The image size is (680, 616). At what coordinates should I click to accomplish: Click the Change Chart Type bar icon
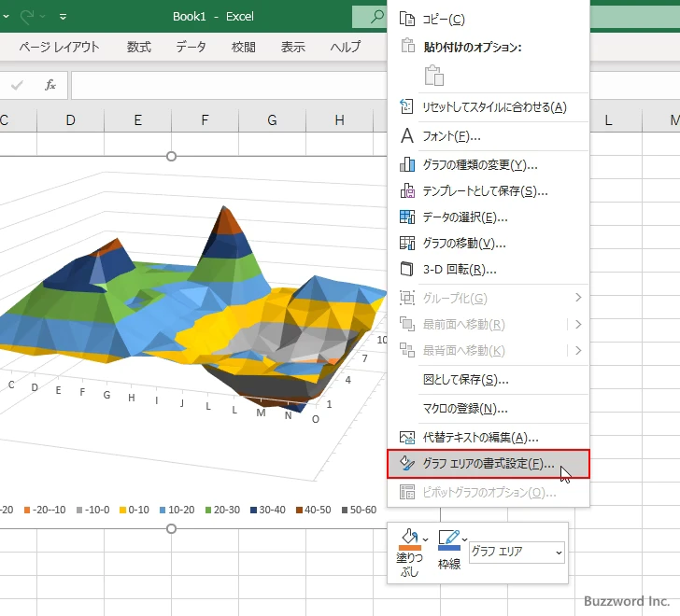(x=407, y=164)
